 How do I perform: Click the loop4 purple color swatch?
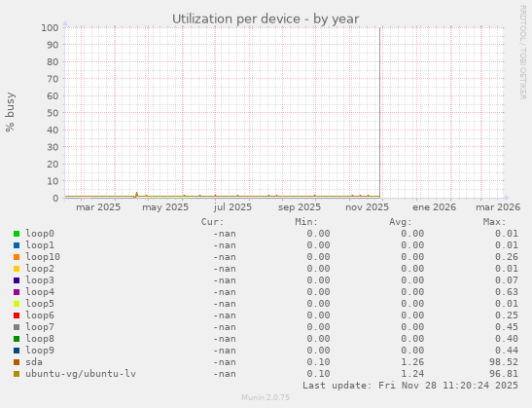click(17, 292)
